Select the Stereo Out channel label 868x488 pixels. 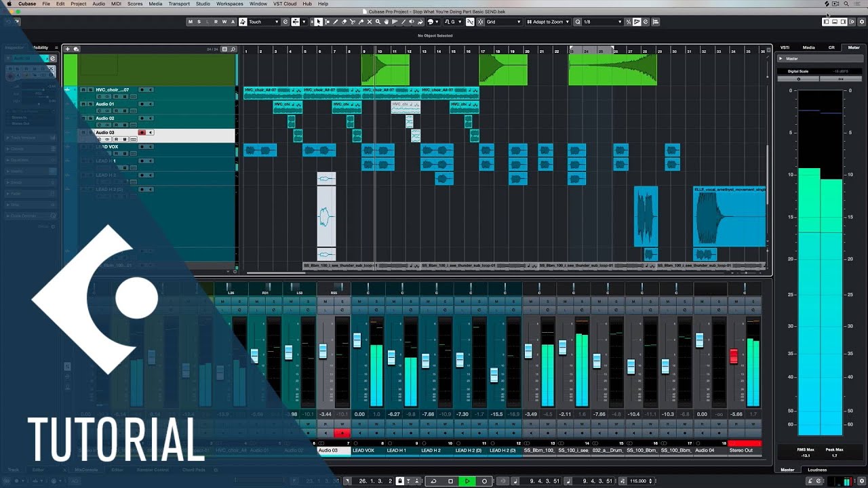pos(745,450)
